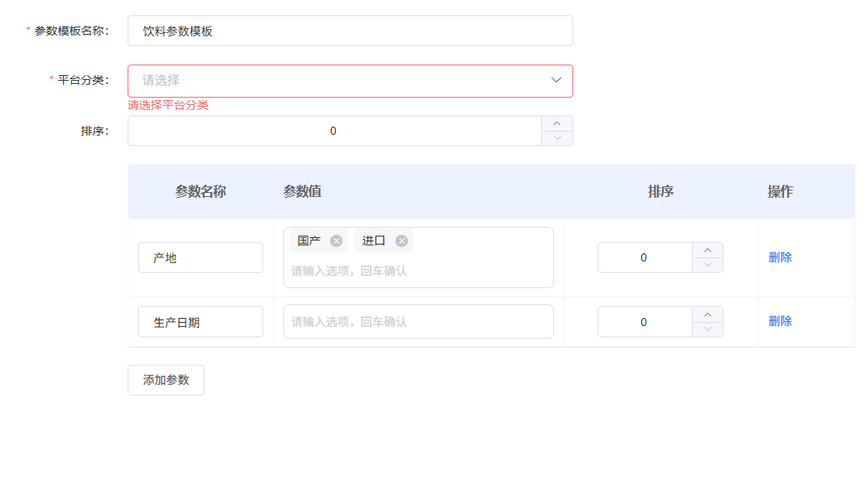
Task: Delete the 产地 parameter row
Action: pos(779,257)
